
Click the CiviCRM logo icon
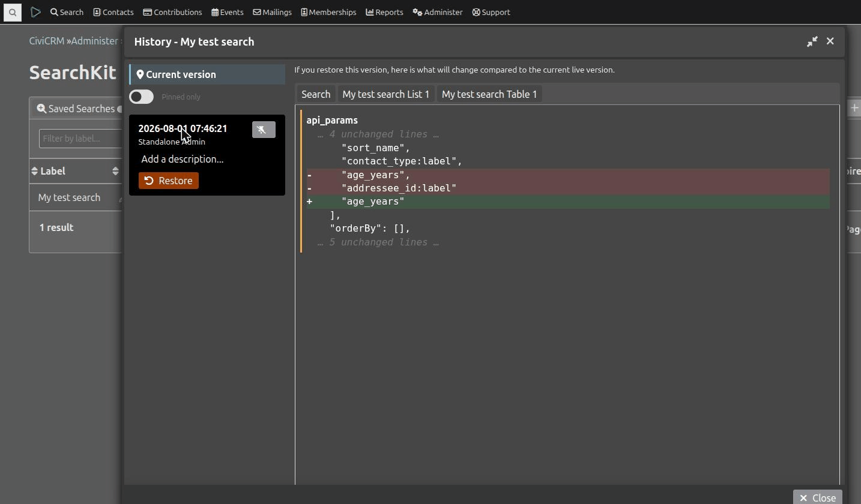[35, 12]
